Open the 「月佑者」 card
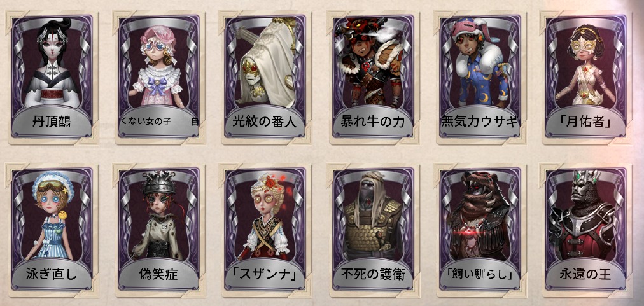Screen dimensions: 644x306 586,77
